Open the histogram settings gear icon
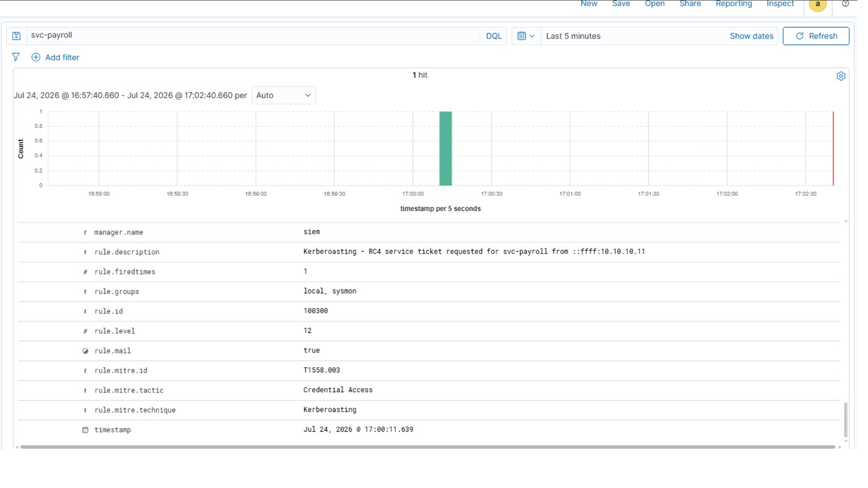868x488 pixels. (x=841, y=76)
